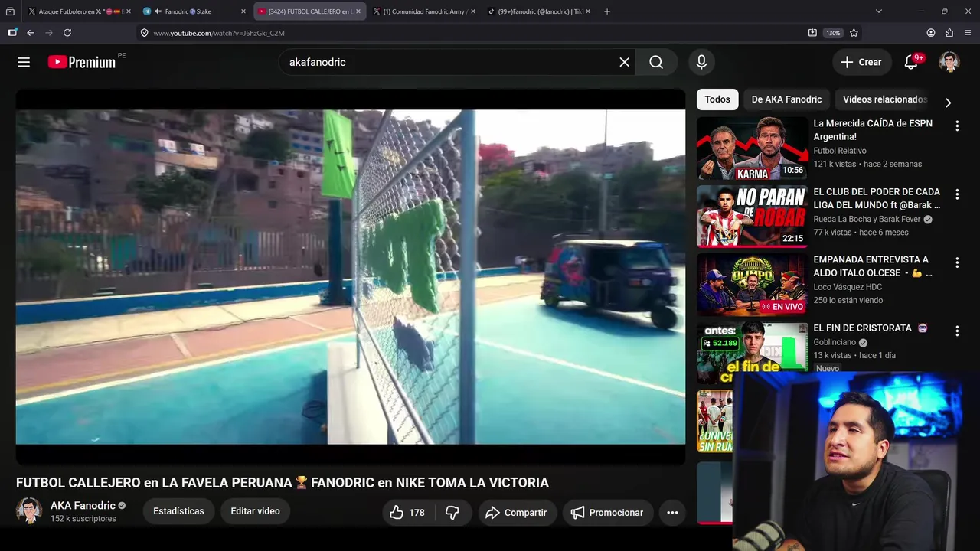Switch to Comunidad Fanodric Army tab

[423, 11]
